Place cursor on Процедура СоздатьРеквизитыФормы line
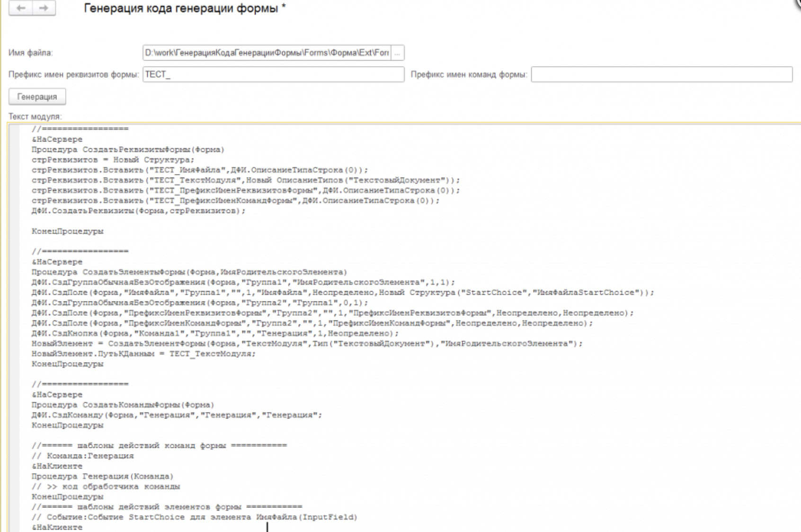The width and height of the screenshot is (801, 532). pos(128,150)
